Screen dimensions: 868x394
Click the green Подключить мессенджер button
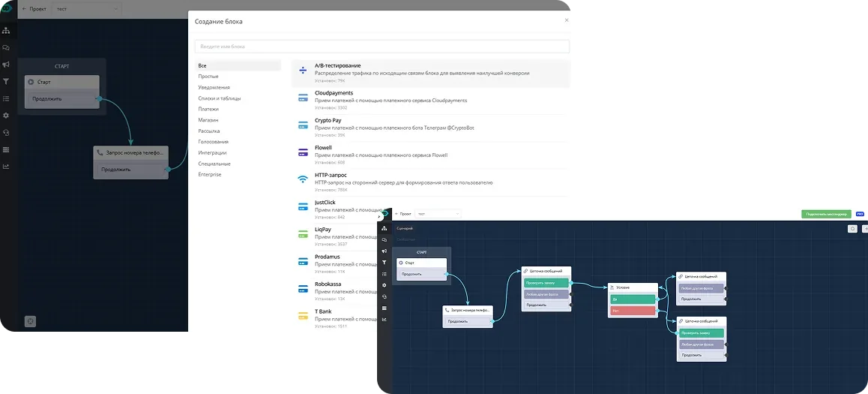(x=827, y=214)
